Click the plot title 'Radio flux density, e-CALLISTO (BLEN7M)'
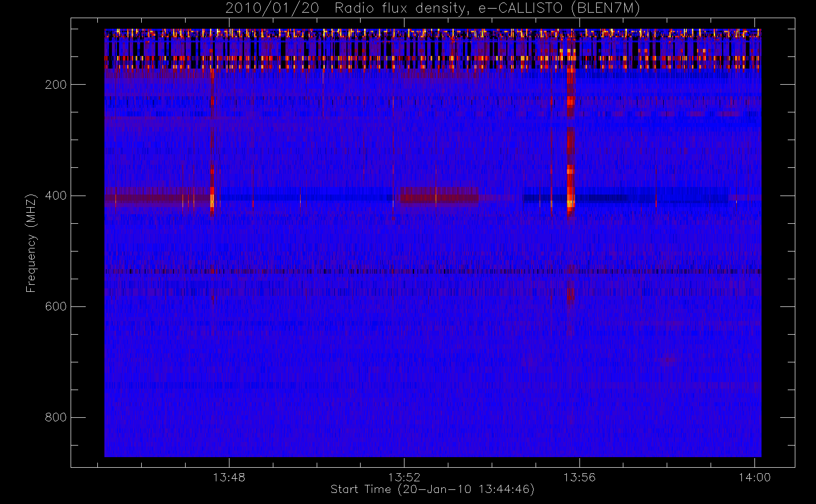 [487, 9]
